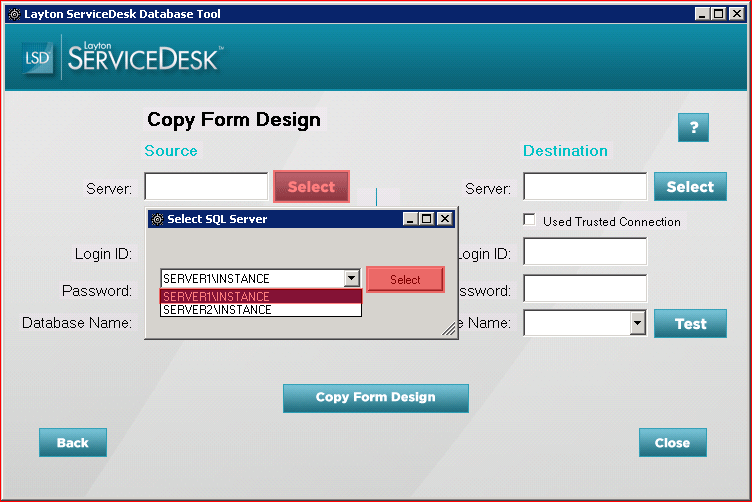The height and width of the screenshot is (502, 752).
Task: Maximize the Database Tool main window
Action: pos(718,13)
